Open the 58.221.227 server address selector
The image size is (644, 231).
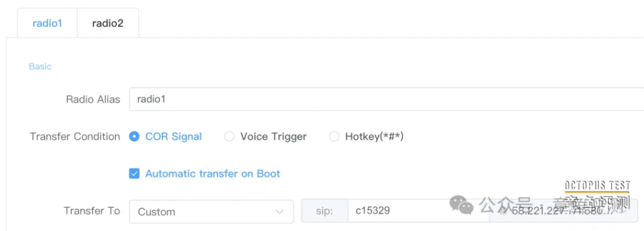click(x=563, y=211)
